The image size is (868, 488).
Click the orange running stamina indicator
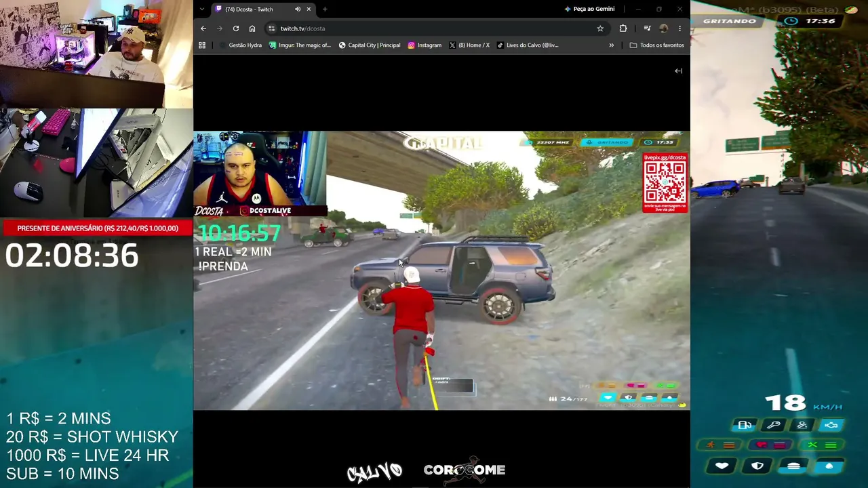pyautogui.click(x=720, y=445)
